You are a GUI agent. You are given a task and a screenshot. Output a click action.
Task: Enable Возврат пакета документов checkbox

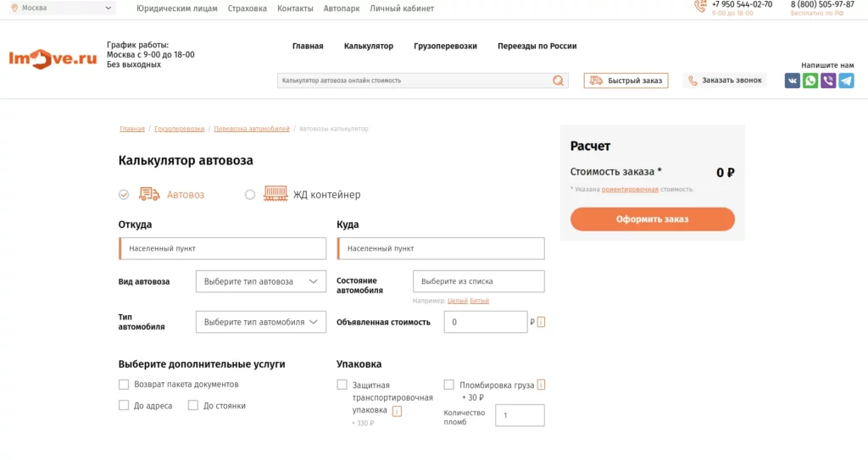pos(124,384)
